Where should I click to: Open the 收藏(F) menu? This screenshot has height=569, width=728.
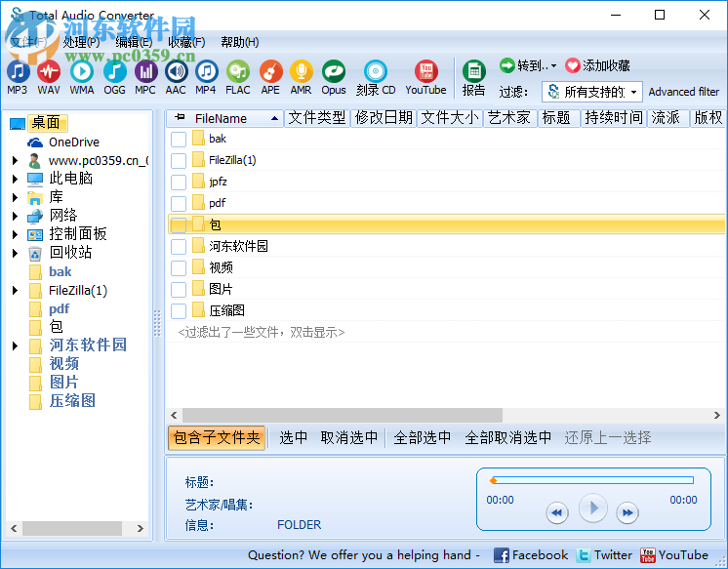pos(186,42)
